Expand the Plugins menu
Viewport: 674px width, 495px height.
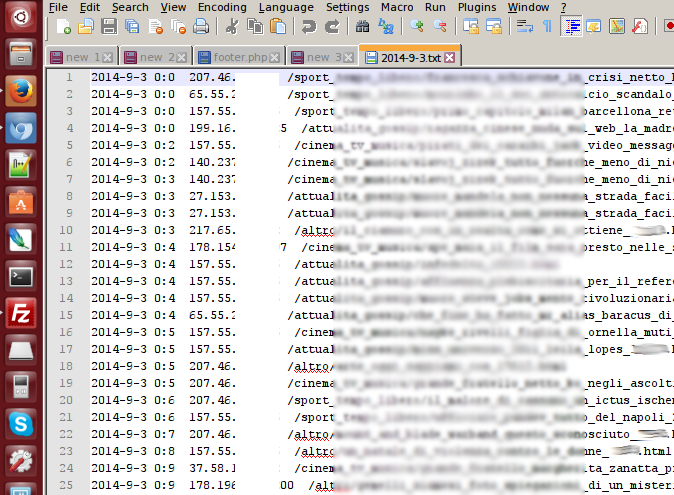click(476, 7)
